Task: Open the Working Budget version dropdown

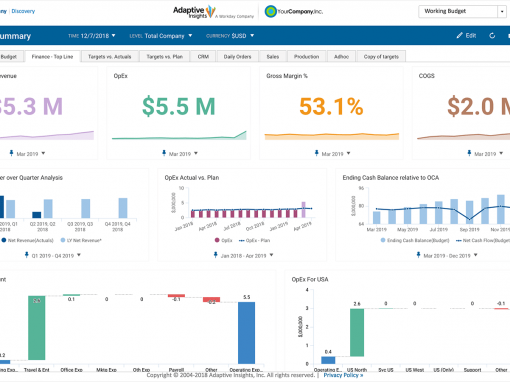Action: coord(462,11)
